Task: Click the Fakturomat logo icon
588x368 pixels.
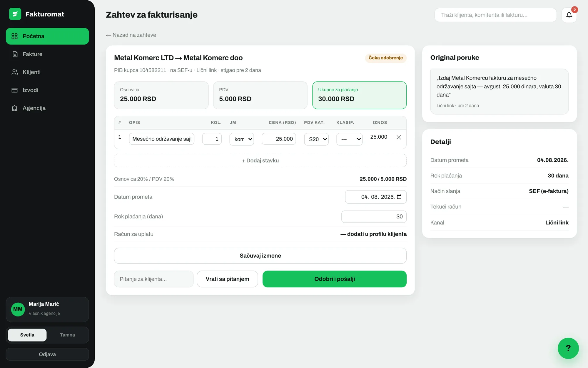Action: (x=15, y=14)
